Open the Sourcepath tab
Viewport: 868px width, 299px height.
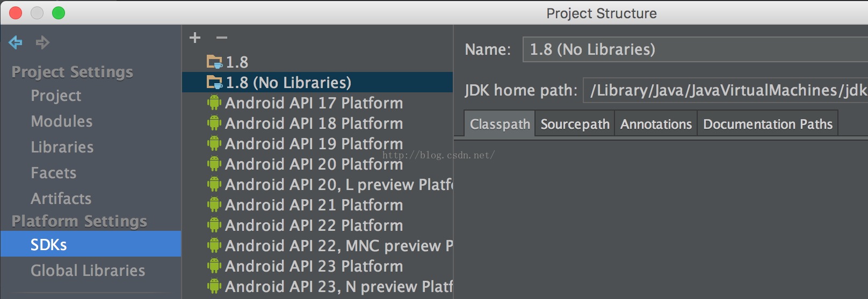(575, 125)
